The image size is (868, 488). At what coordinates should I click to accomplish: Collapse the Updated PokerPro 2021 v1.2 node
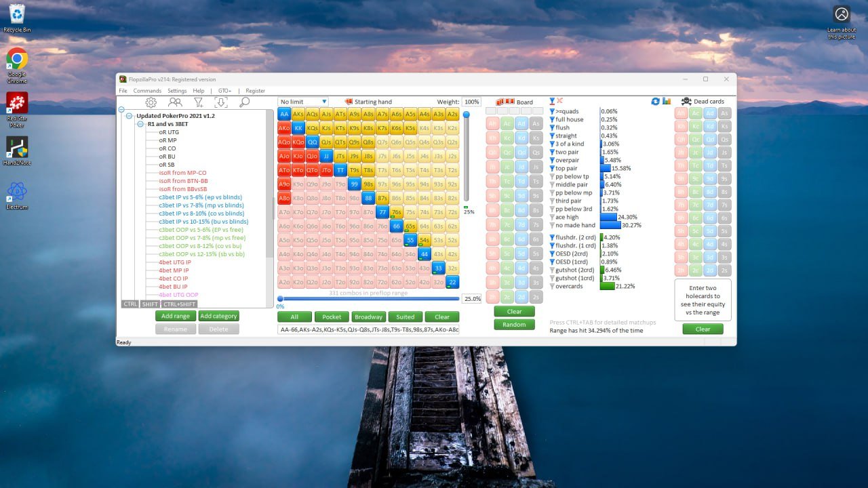(129, 116)
